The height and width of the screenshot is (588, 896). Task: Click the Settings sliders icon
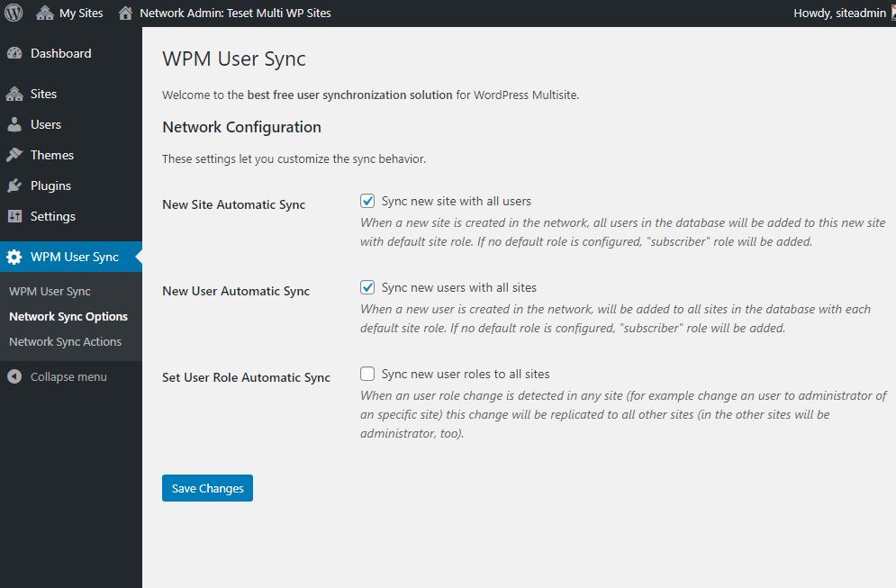(14, 216)
